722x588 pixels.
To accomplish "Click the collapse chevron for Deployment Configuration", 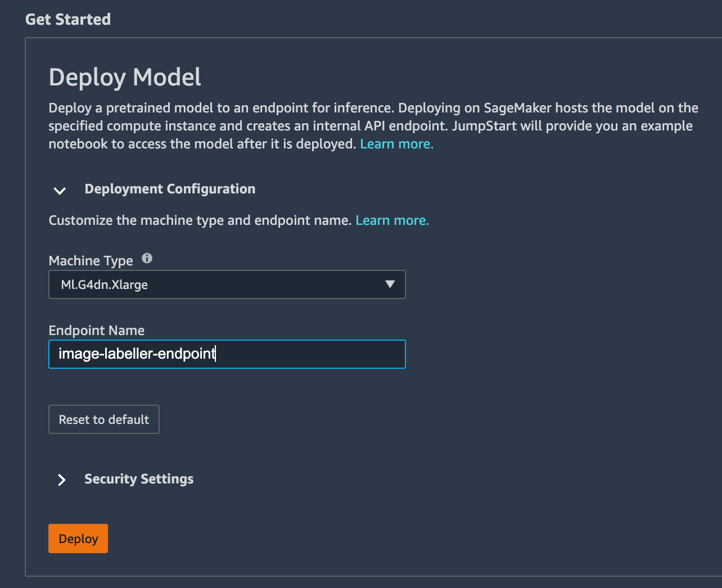I will pos(60,191).
